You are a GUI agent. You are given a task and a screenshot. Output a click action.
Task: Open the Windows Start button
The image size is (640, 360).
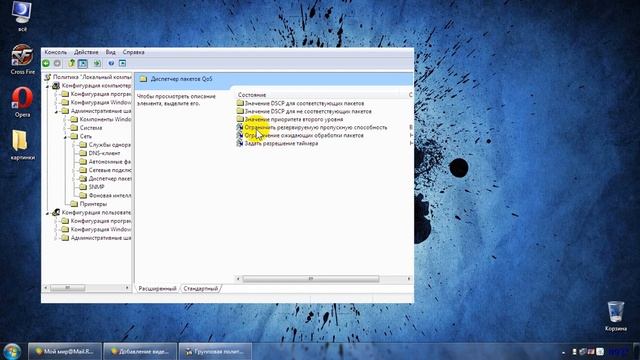pos(12,351)
